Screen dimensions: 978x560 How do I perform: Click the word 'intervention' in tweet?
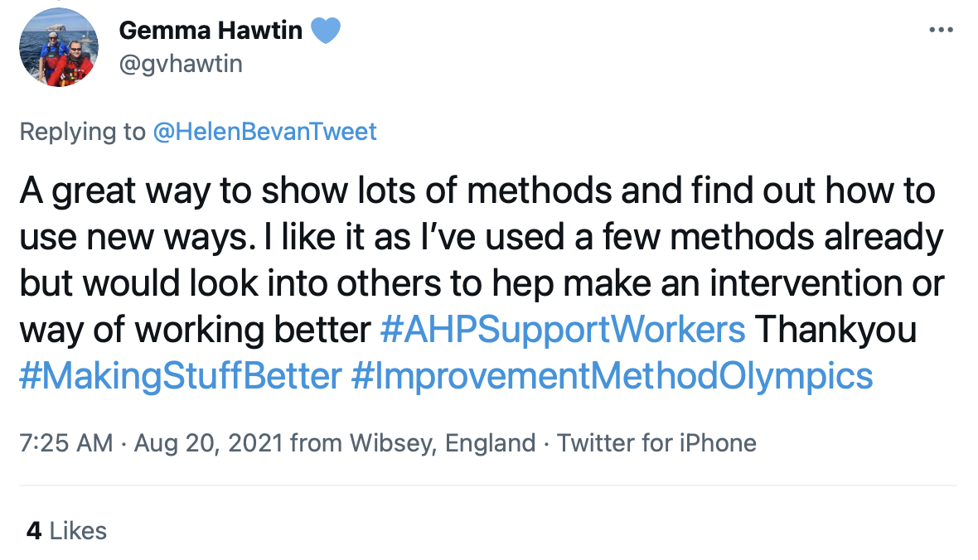[806, 283]
